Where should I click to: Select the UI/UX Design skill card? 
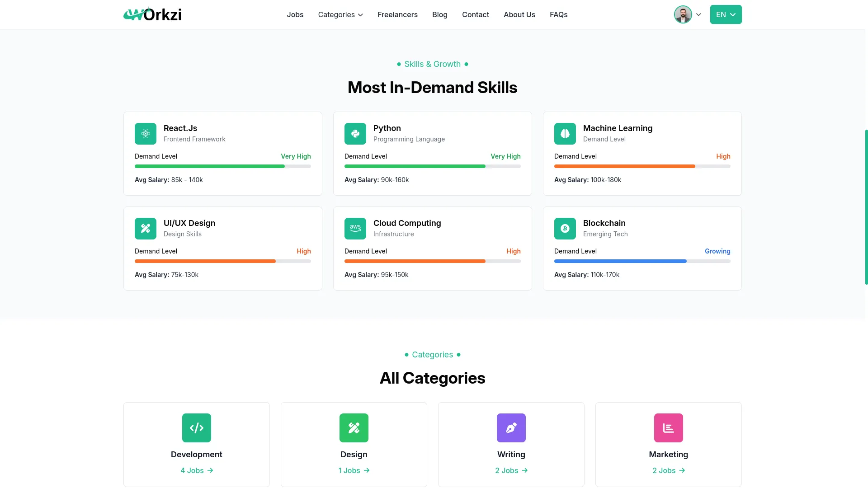(222, 248)
